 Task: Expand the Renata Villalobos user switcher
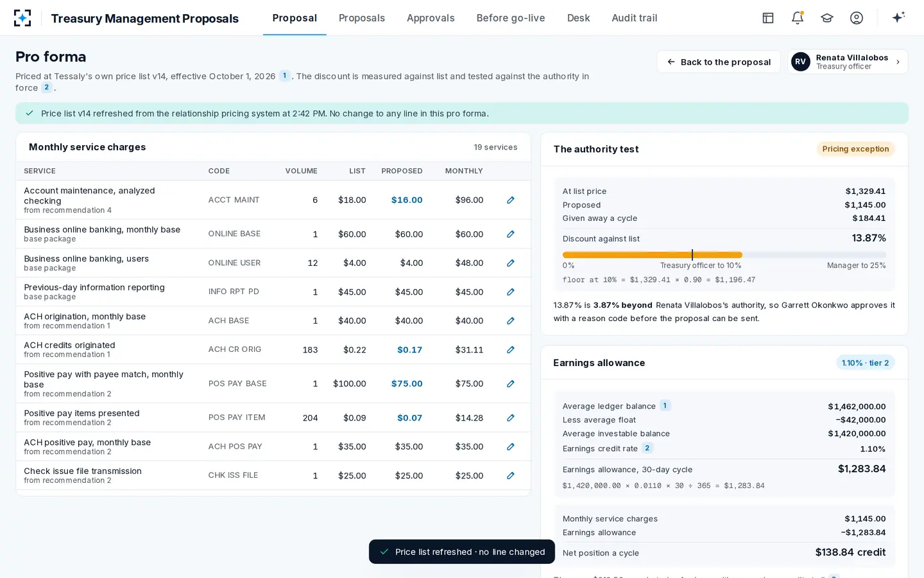click(848, 62)
